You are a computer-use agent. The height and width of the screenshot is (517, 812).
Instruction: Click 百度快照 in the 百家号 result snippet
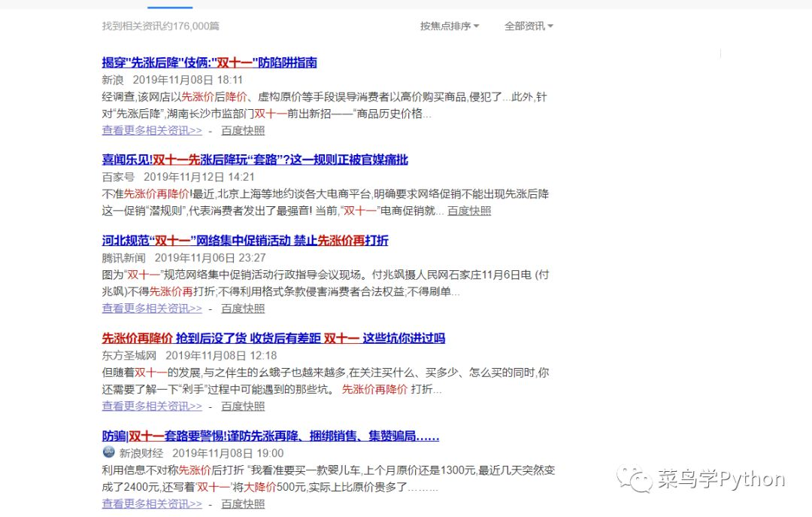(469, 211)
